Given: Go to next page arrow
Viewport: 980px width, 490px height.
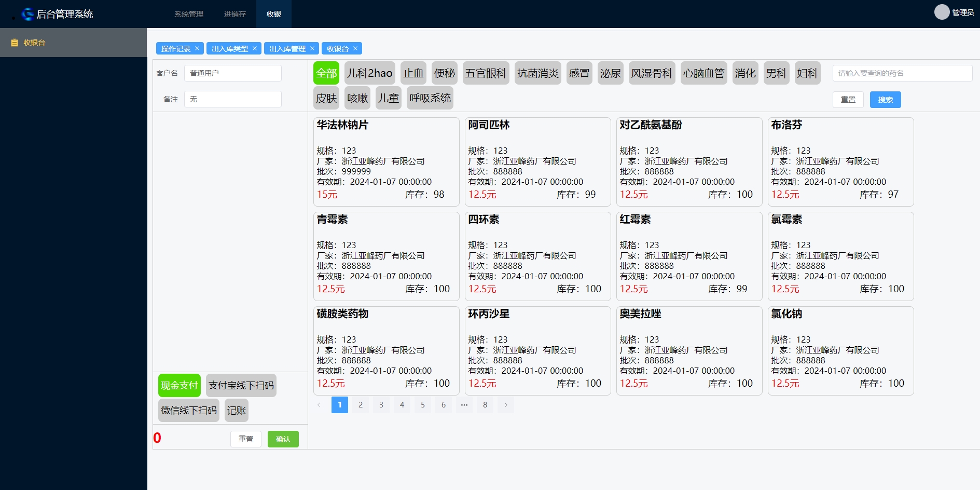Looking at the screenshot, I should (506, 405).
